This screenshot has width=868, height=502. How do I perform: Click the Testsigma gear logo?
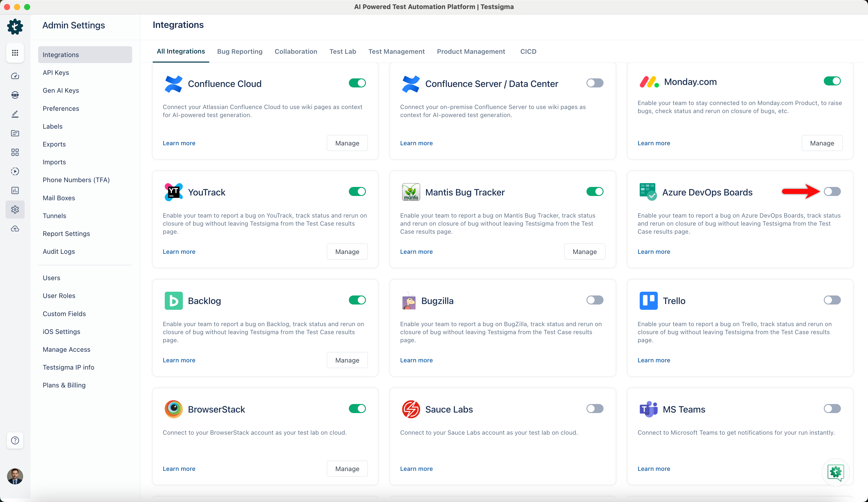click(15, 27)
